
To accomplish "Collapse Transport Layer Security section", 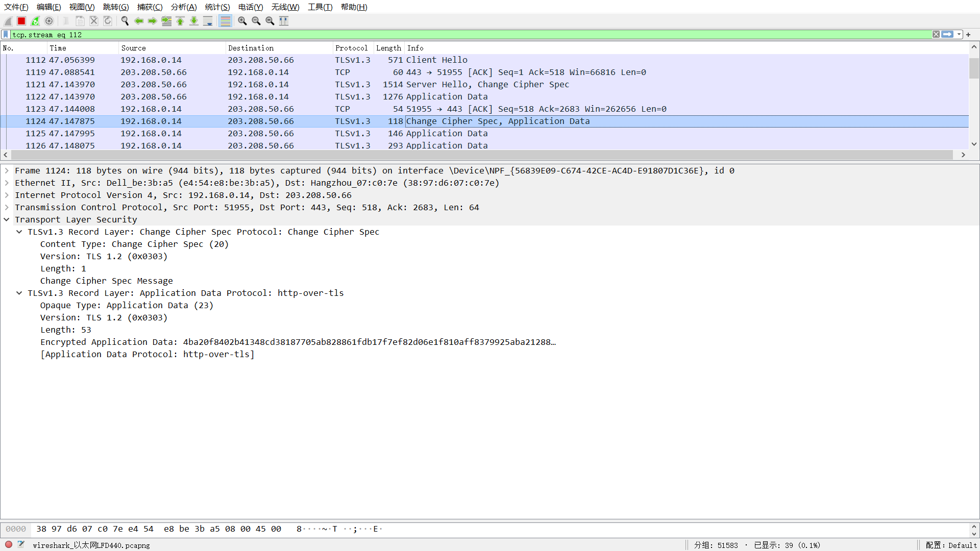I will click(7, 220).
